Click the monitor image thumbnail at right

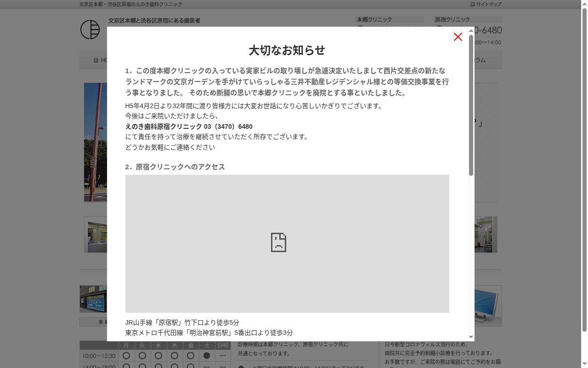pos(488,305)
